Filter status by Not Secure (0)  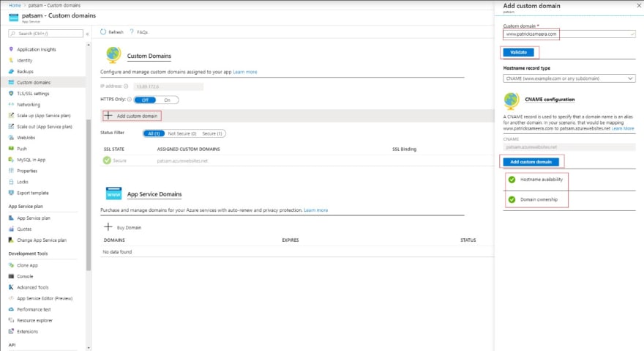tap(182, 134)
